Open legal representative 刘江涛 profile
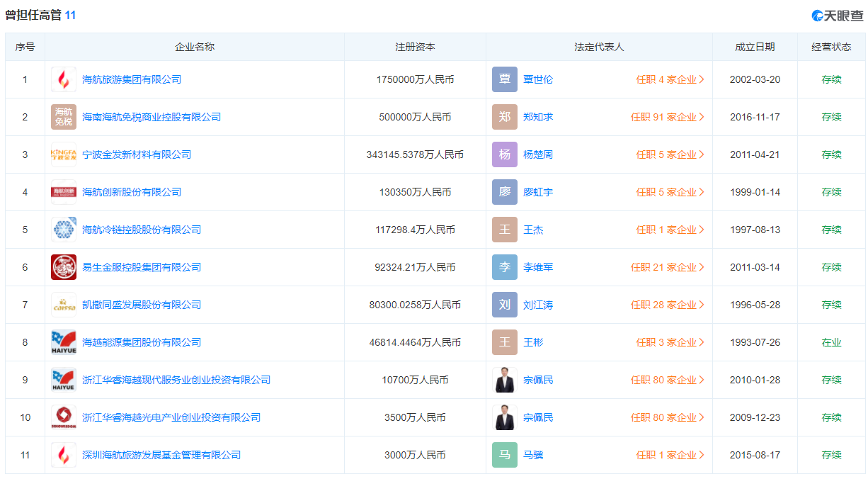 [538, 305]
